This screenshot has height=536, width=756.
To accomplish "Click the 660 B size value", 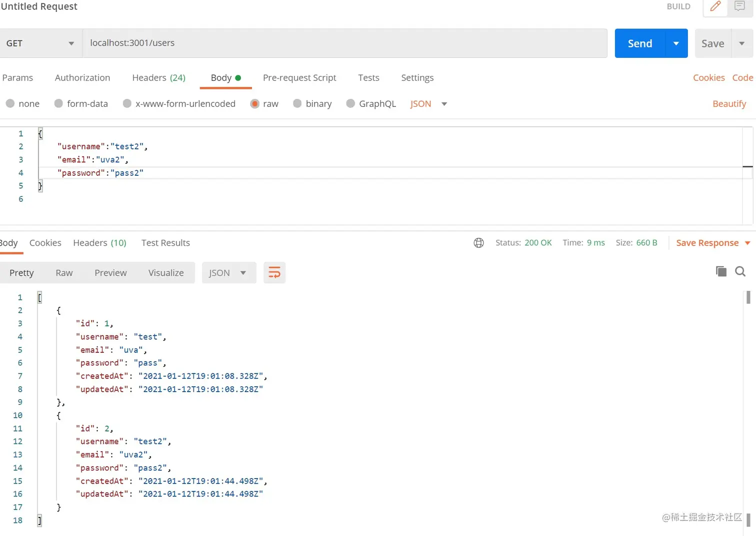I will click(x=646, y=243).
